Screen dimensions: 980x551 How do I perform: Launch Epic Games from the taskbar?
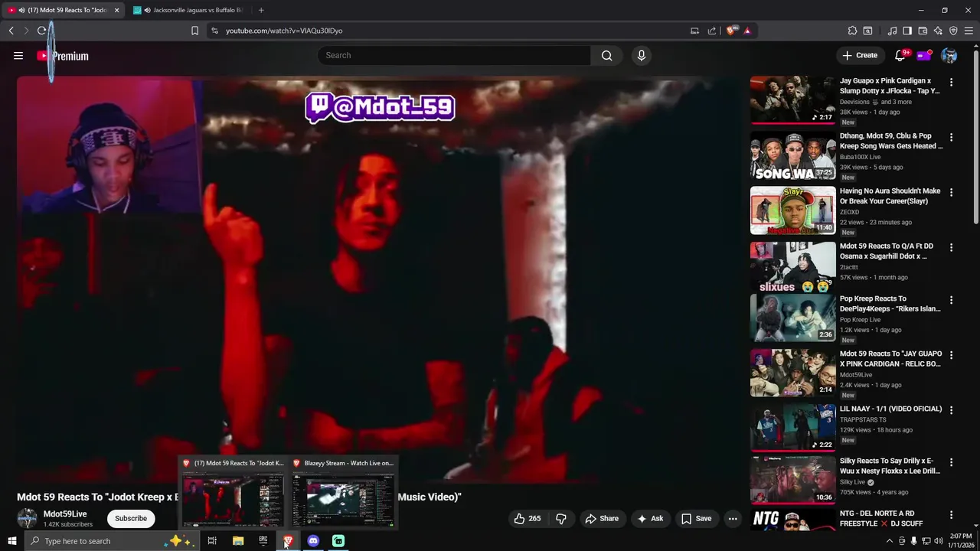[263, 541]
